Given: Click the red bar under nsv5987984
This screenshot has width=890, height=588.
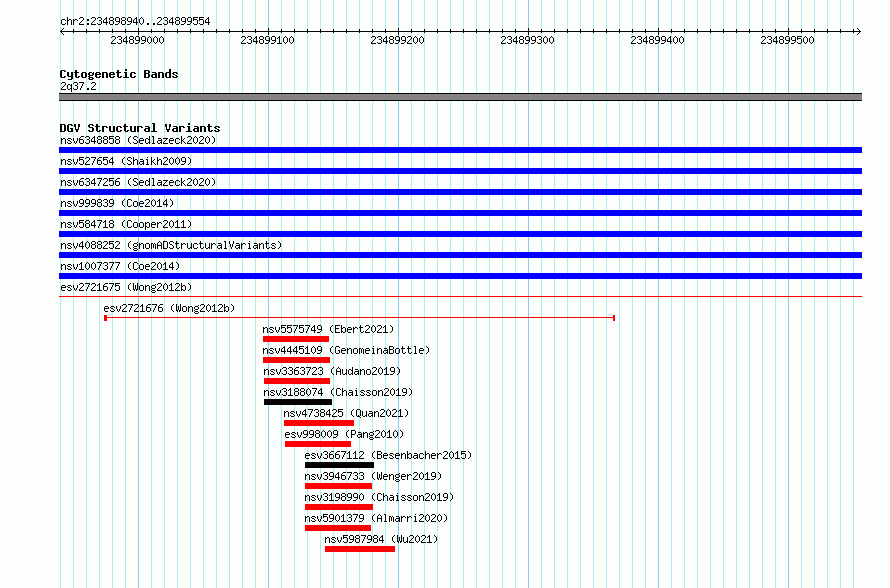Looking at the screenshot, I should 360,549.
